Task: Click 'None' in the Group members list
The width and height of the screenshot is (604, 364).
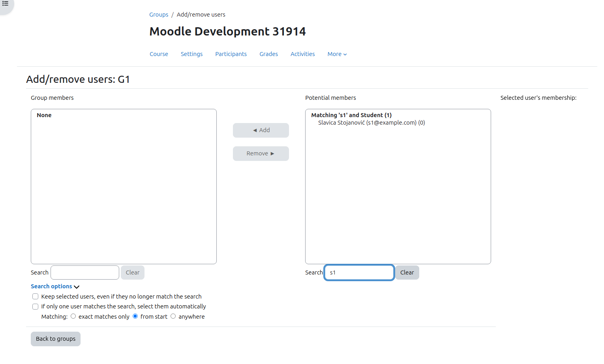Action: (x=44, y=115)
